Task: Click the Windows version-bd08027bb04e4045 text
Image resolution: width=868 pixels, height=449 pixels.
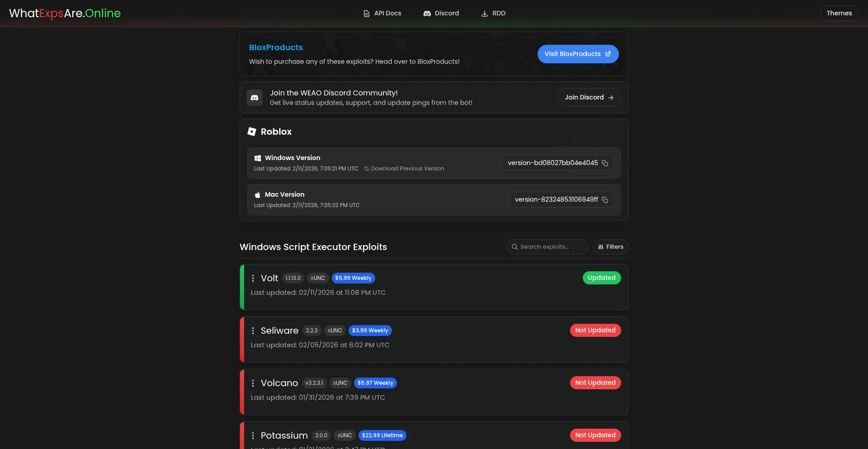Action: tap(552, 163)
